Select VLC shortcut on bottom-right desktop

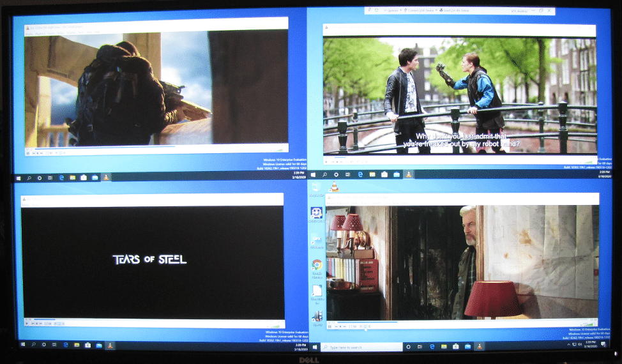335,186
